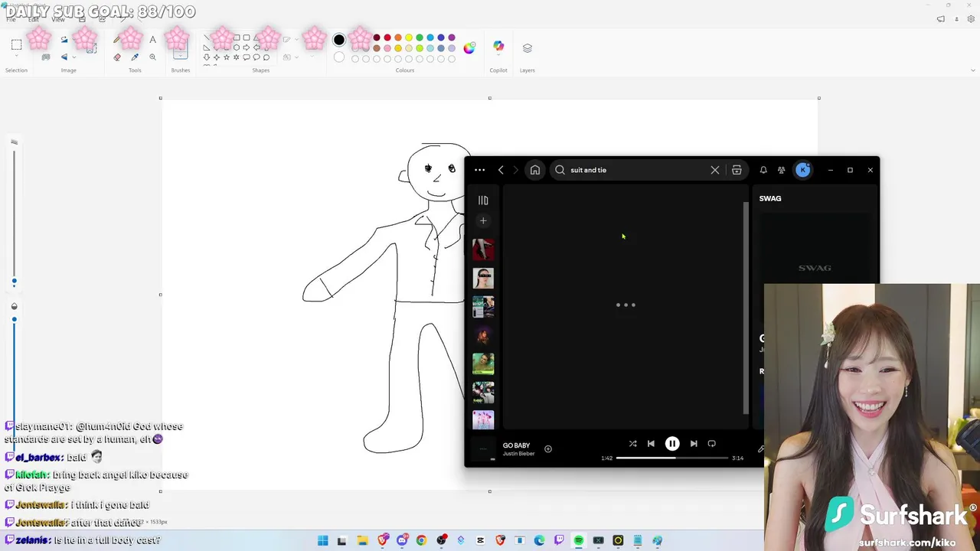Choose the red colour swatch
Viewport: 980px width, 551px height.
pos(387,37)
